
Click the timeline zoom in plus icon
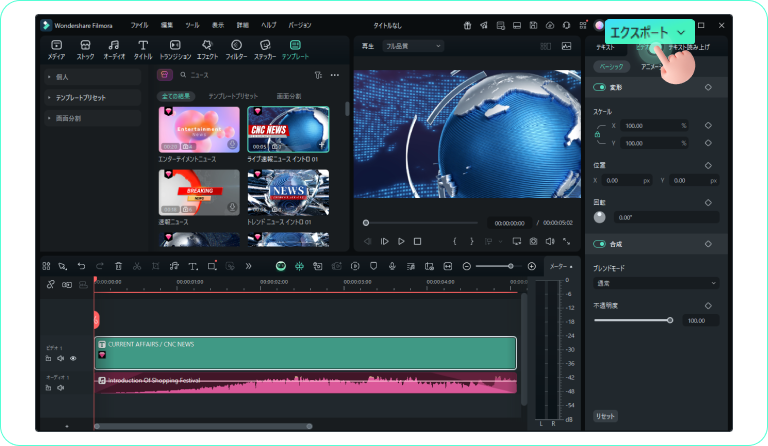[x=531, y=266]
